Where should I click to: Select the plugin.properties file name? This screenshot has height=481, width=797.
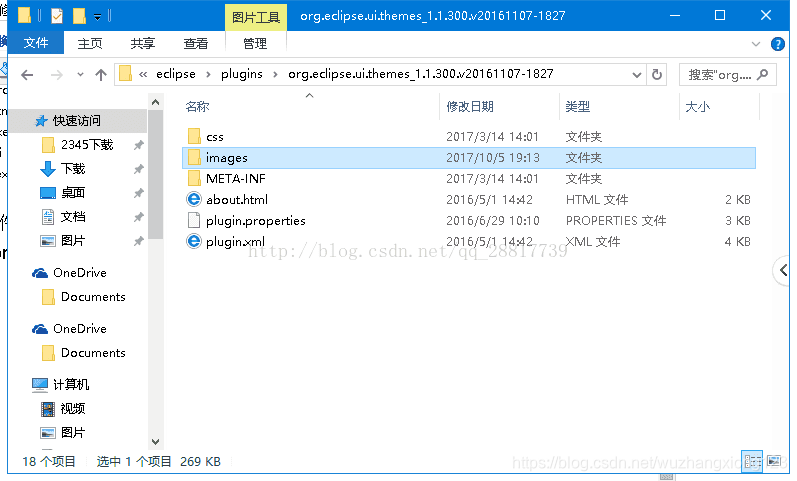click(x=256, y=221)
